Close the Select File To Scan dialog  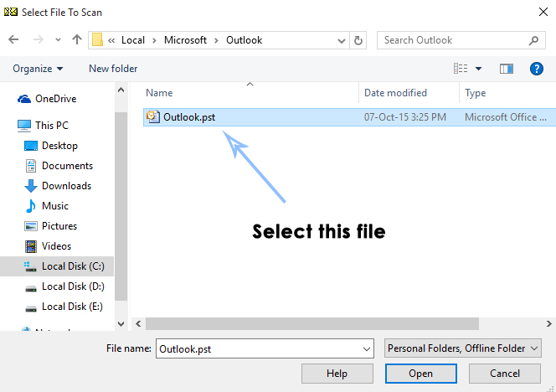click(x=543, y=12)
